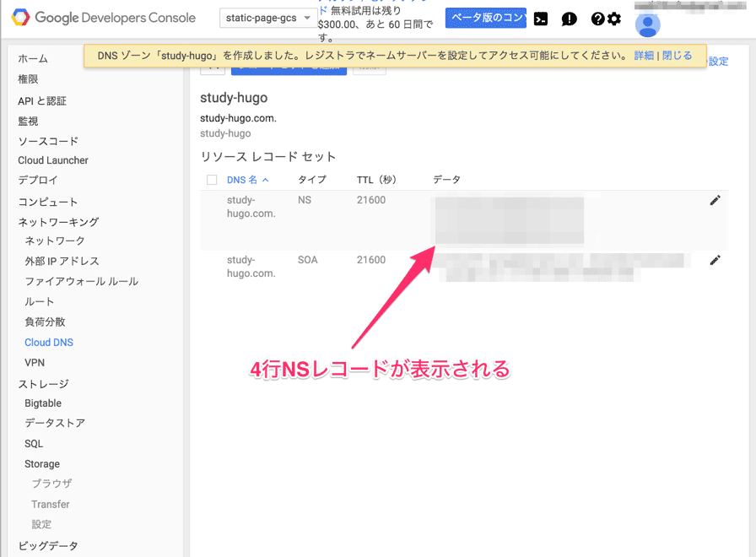Viewport: 756px width, 557px height.
Task: Open ソースコード in the sidebar
Action: tap(48, 141)
